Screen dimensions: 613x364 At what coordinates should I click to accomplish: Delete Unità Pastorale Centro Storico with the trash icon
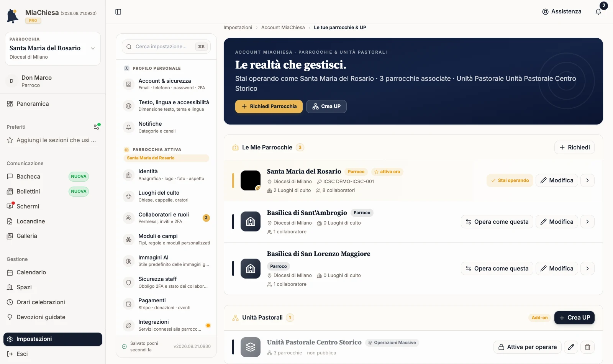click(x=587, y=347)
